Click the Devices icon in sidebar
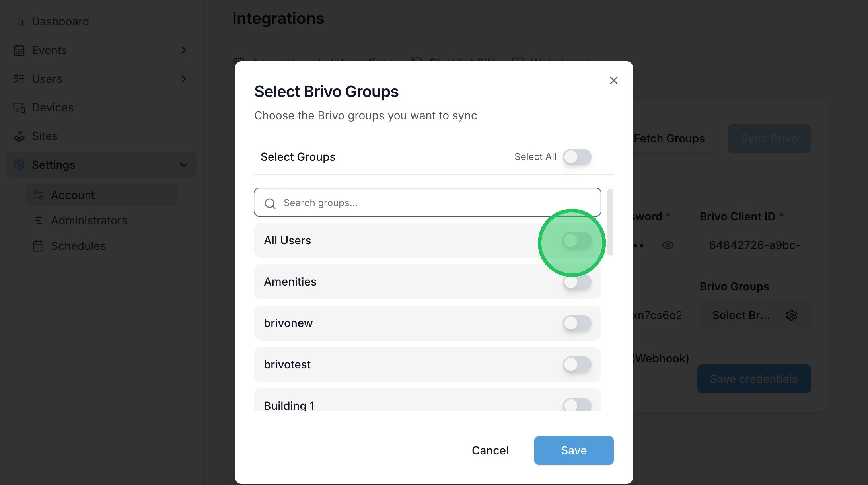The width and height of the screenshot is (868, 485). (x=19, y=107)
